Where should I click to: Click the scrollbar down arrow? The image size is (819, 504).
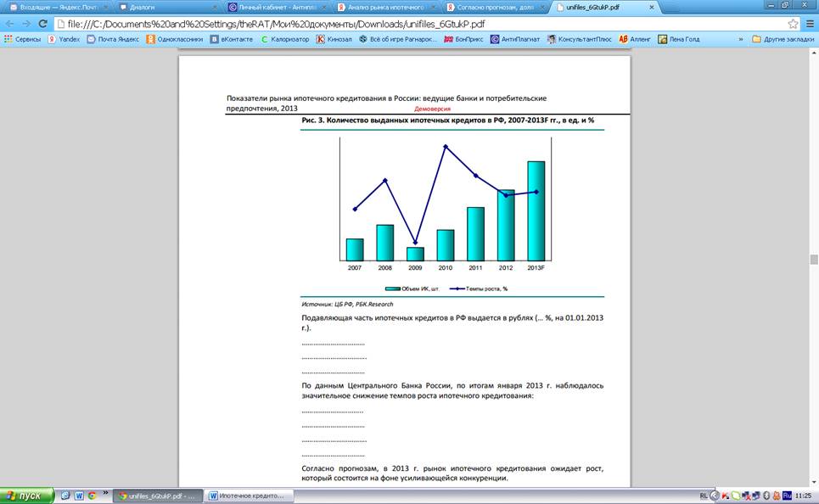point(814,483)
